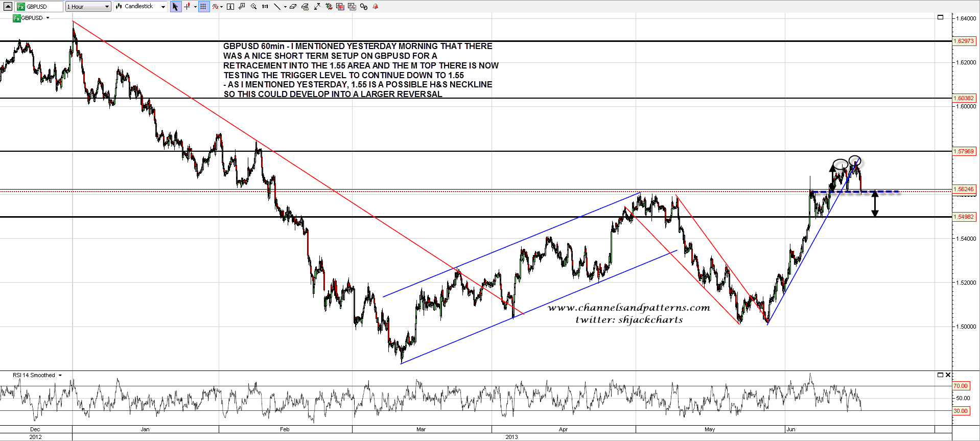Expand the line tool options arrow
Image resolution: width=980 pixels, height=441 pixels.
(x=285, y=7)
